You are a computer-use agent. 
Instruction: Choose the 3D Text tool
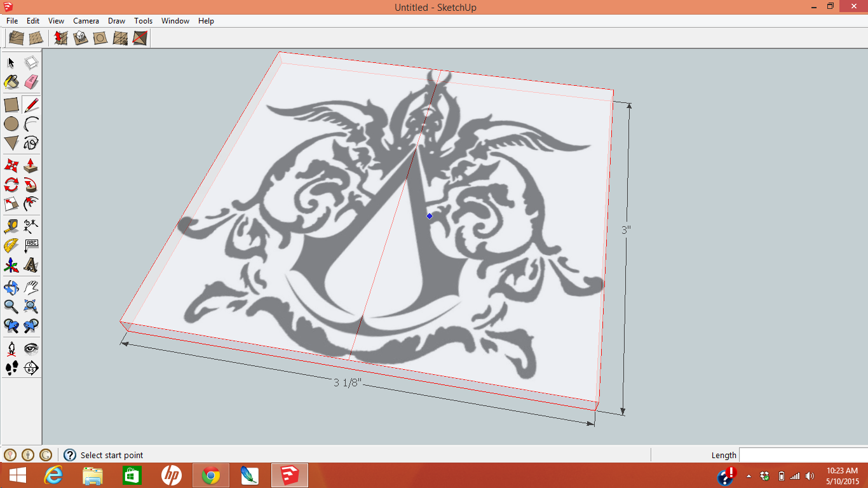pyautogui.click(x=30, y=266)
